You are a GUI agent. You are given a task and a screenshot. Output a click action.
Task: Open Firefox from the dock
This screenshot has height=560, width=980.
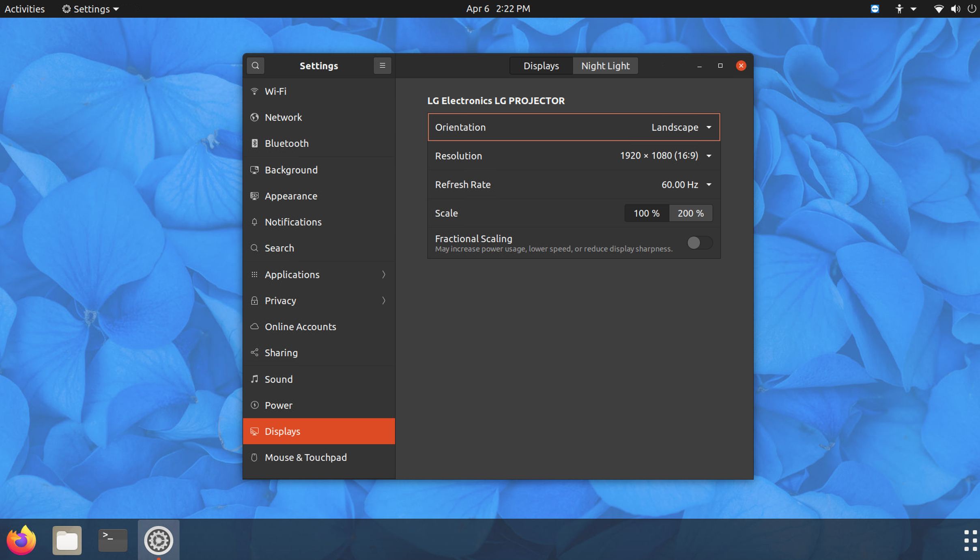pos(21,540)
